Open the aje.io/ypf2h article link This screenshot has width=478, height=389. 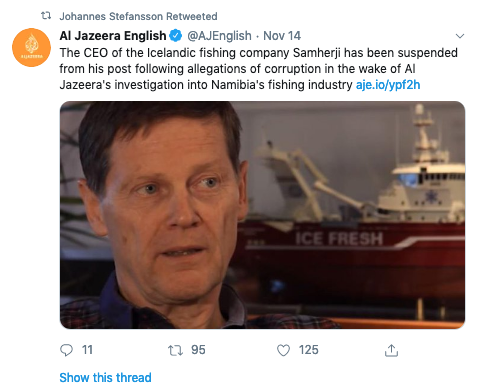click(x=388, y=85)
